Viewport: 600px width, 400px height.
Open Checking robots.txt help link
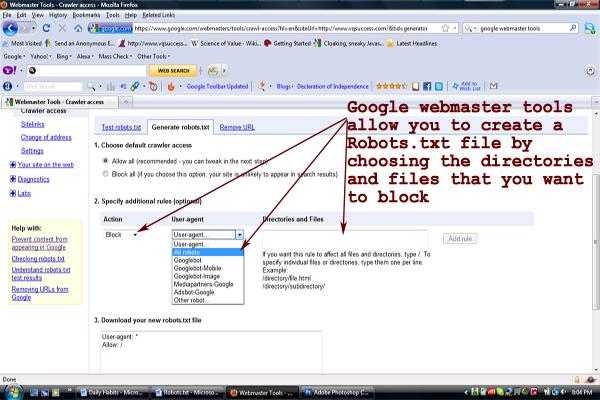(38, 259)
